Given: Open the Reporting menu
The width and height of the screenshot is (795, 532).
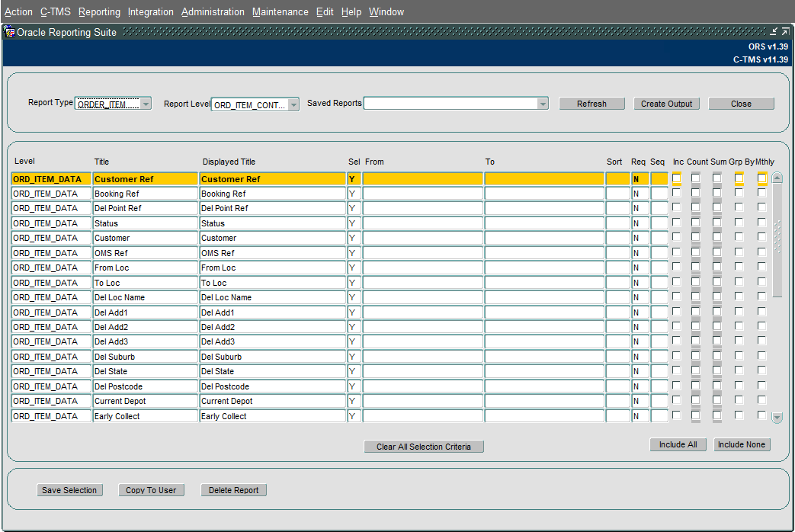Looking at the screenshot, I should pyautogui.click(x=99, y=11).
